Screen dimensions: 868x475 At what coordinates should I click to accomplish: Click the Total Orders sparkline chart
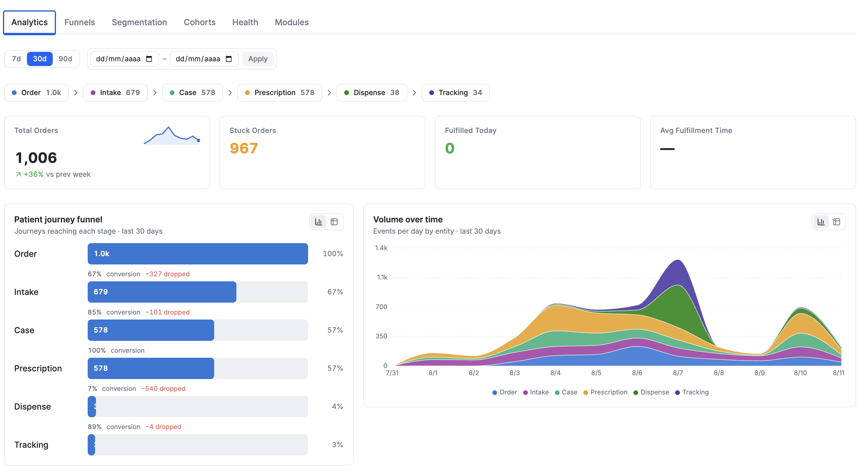coord(172,135)
